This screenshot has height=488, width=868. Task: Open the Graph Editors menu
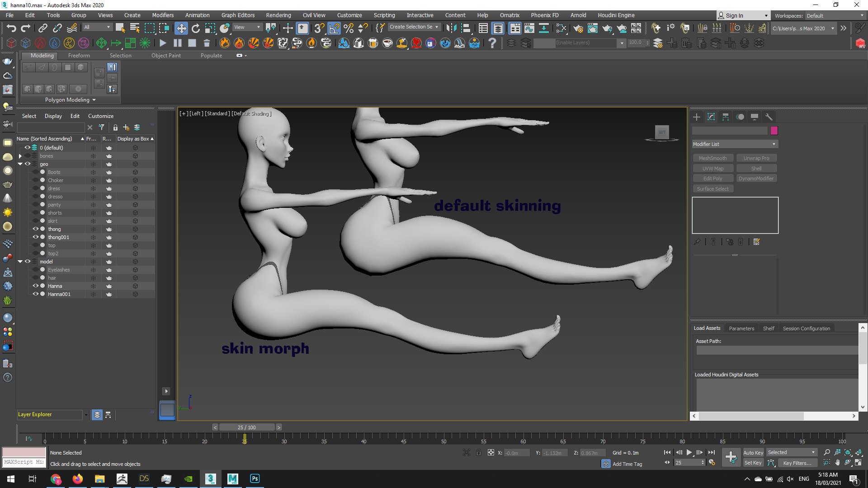(x=238, y=15)
